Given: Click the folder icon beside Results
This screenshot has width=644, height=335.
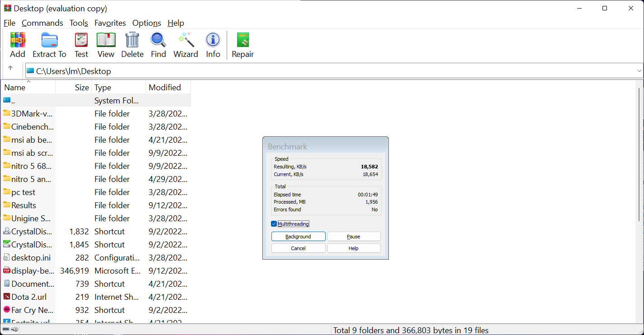Looking at the screenshot, I should point(7,205).
